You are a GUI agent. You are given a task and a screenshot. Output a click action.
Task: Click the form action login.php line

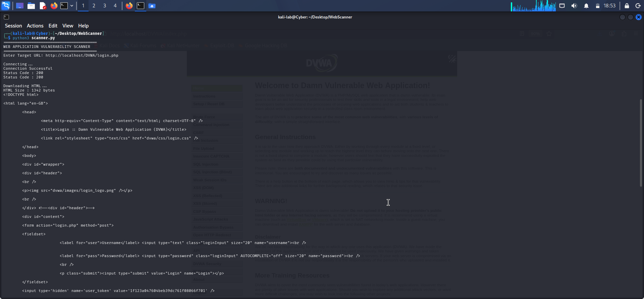[x=68, y=225]
